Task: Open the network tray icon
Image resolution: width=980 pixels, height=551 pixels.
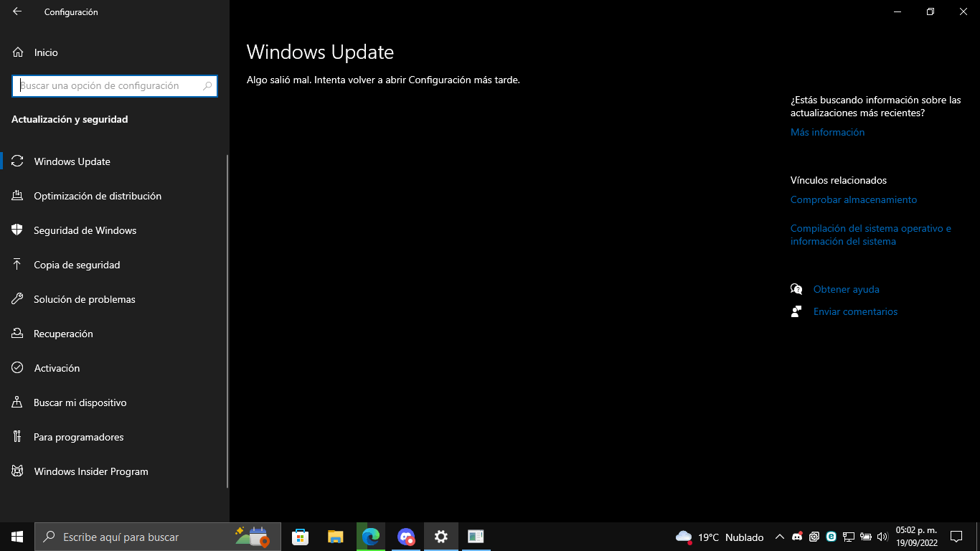Action: coord(849,537)
